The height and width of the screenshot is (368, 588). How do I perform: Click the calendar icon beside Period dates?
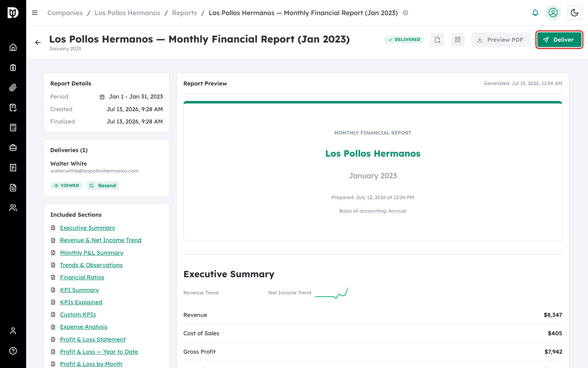click(102, 97)
